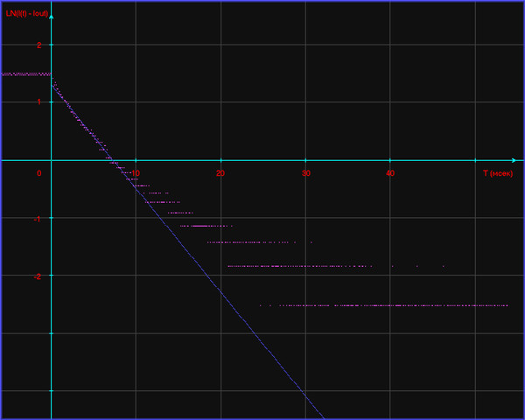Click the 'T (мсек)' axis label
Image resolution: width=525 pixels, height=420 pixels.
[498, 173]
